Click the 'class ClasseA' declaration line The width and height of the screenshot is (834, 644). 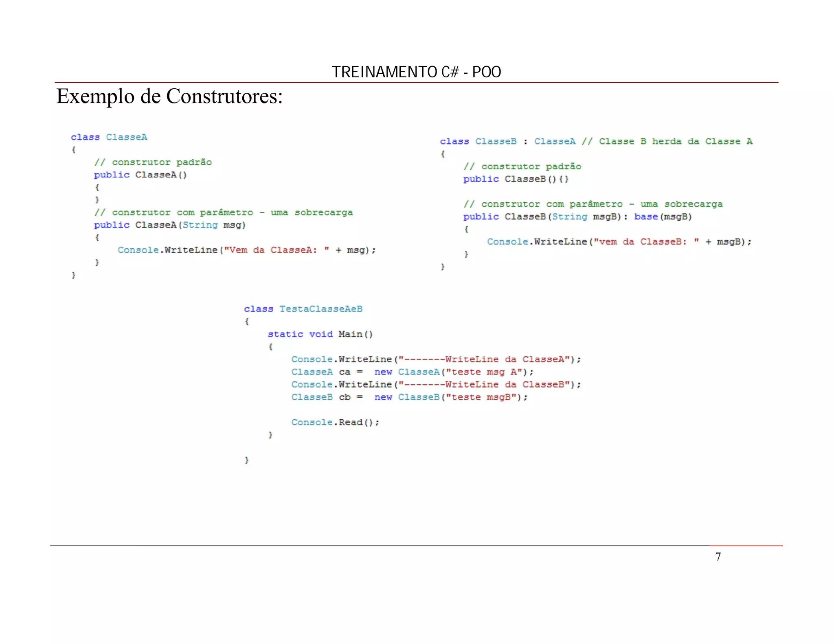(x=109, y=137)
